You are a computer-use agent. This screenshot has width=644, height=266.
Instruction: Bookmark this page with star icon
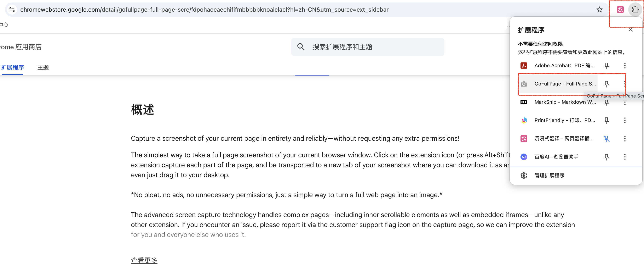pyautogui.click(x=599, y=10)
